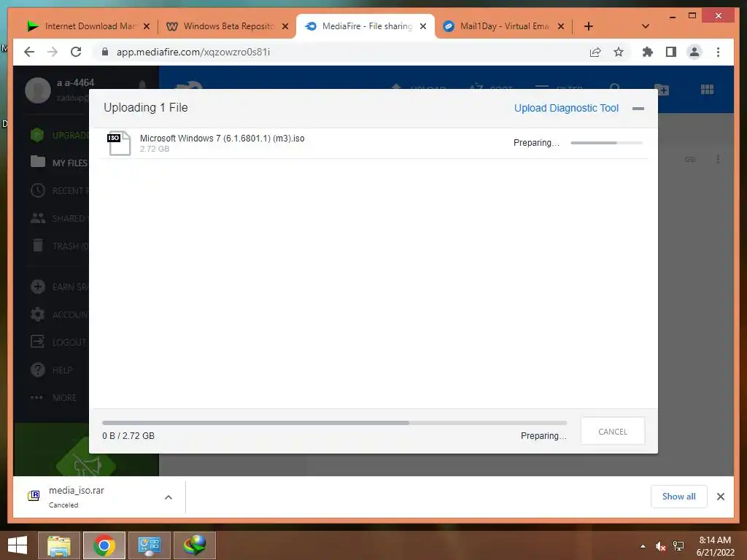The image size is (747, 560).
Task: Expand media_iso.rar download options chevron
Action: point(169,497)
